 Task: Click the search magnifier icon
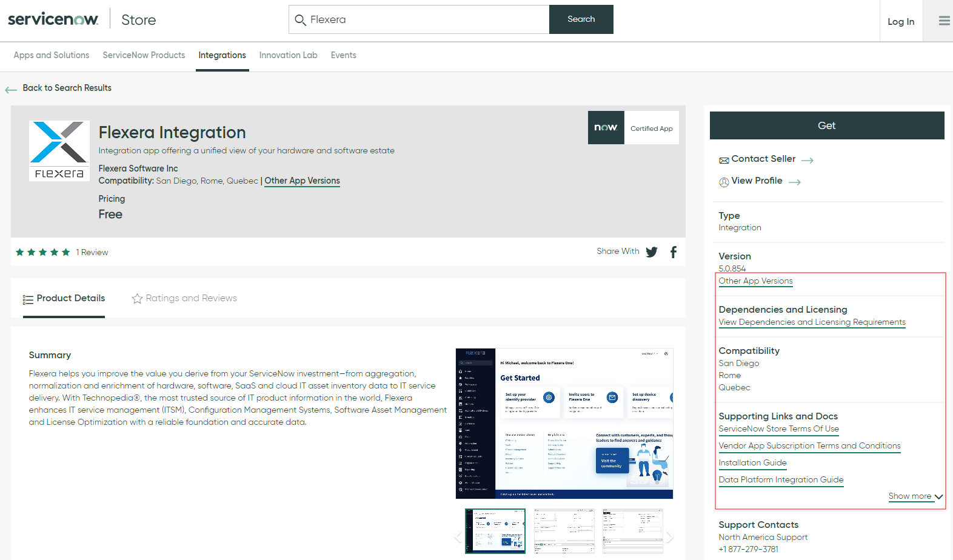[300, 20]
